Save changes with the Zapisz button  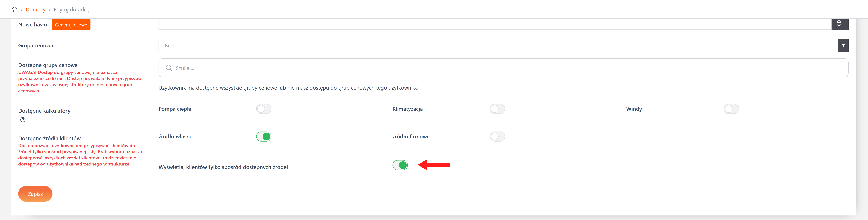click(35, 194)
